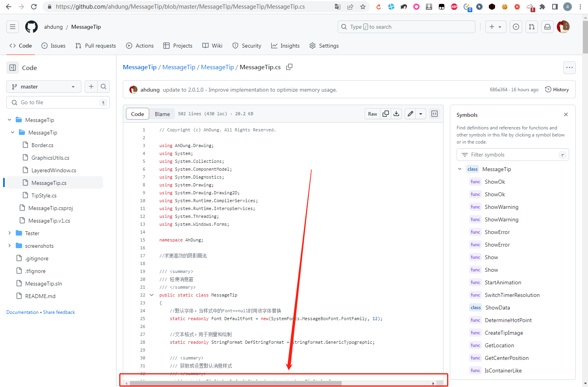The width and height of the screenshot is (588, 387).
Task: Open the GitHub navigation hamburger menu
Action: click(x=12, y=26)
